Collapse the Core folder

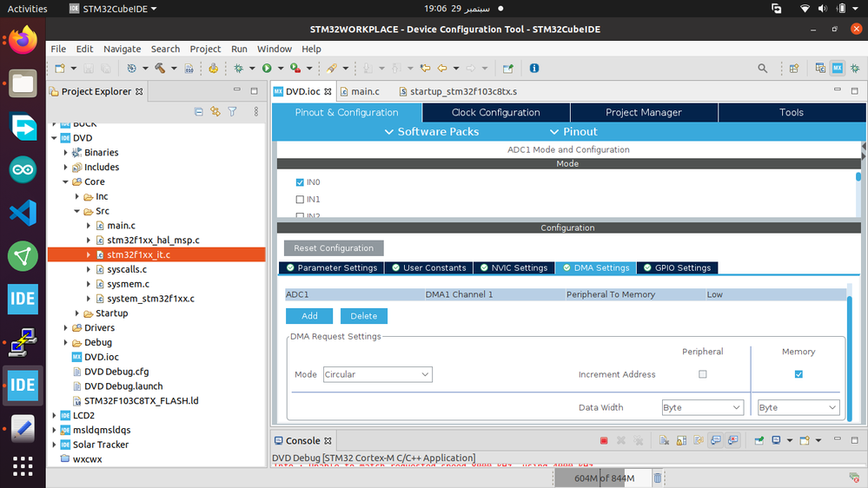65,181
